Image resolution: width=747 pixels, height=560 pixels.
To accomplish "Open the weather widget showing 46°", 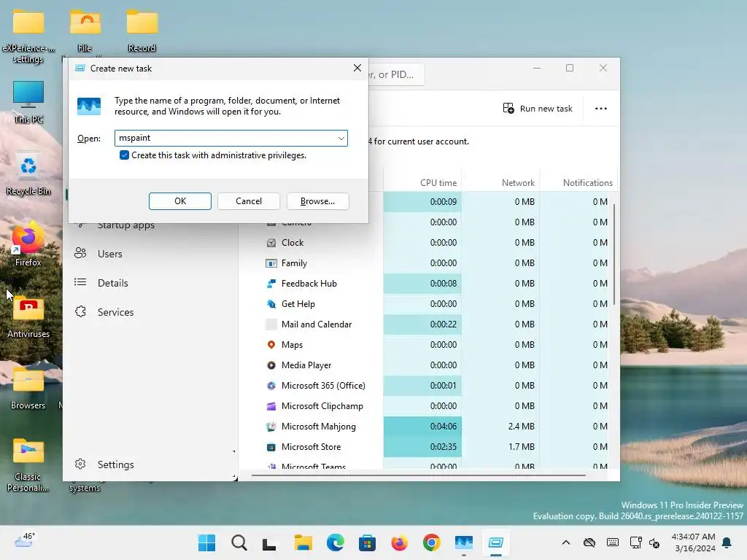I will 25,540.
